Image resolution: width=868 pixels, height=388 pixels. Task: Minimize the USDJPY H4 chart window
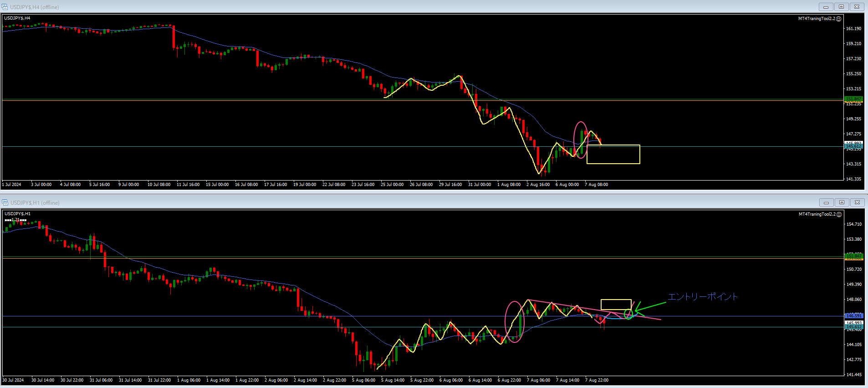pos(826,7)
